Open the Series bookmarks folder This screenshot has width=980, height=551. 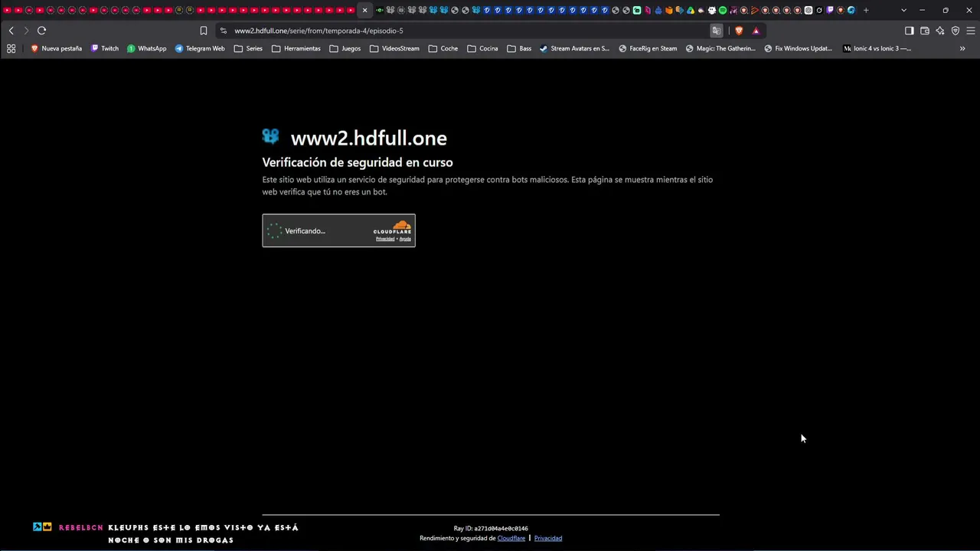click(x=248, y=48)
